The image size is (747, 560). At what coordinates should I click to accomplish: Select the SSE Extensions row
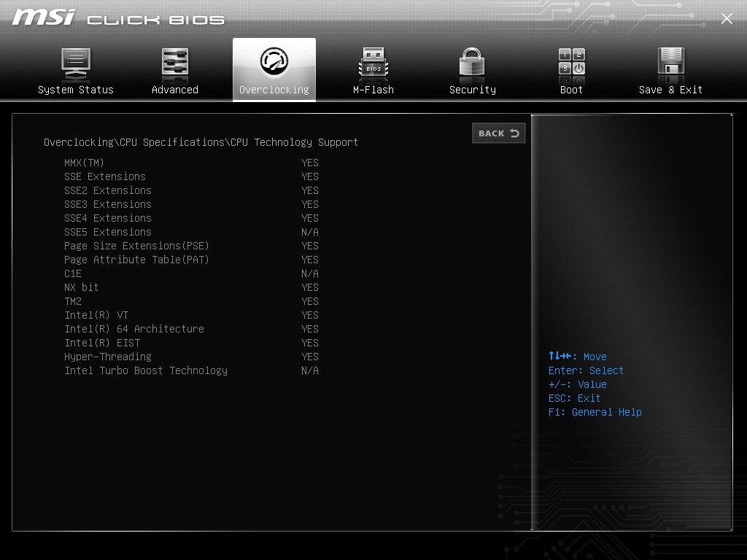192,176
